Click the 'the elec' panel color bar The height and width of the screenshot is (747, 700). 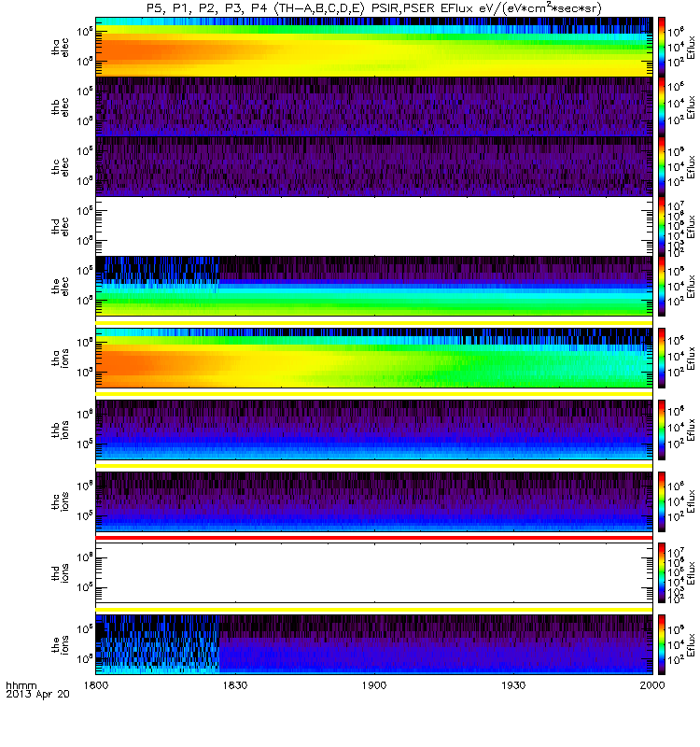662,287
